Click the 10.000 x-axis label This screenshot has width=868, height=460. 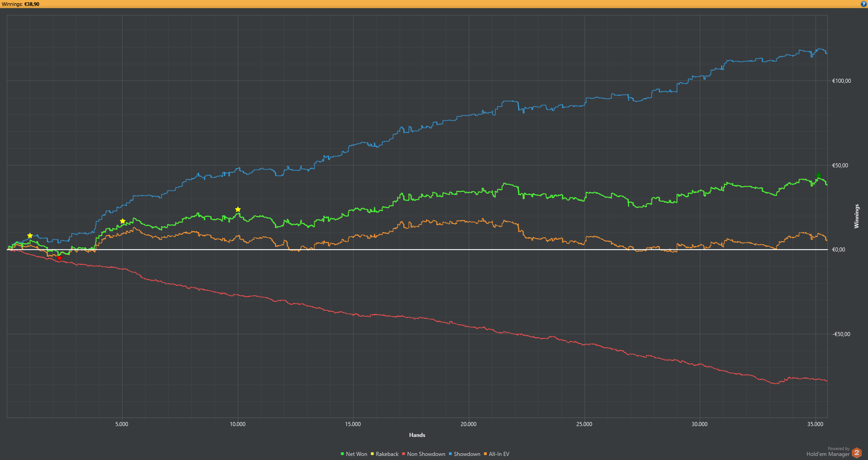238,424
